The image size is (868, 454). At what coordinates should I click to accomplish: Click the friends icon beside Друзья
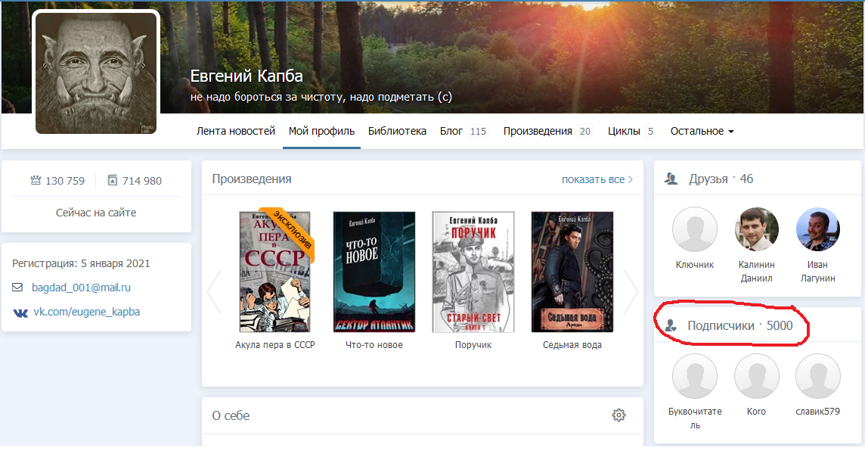click(x=671, y=179)
